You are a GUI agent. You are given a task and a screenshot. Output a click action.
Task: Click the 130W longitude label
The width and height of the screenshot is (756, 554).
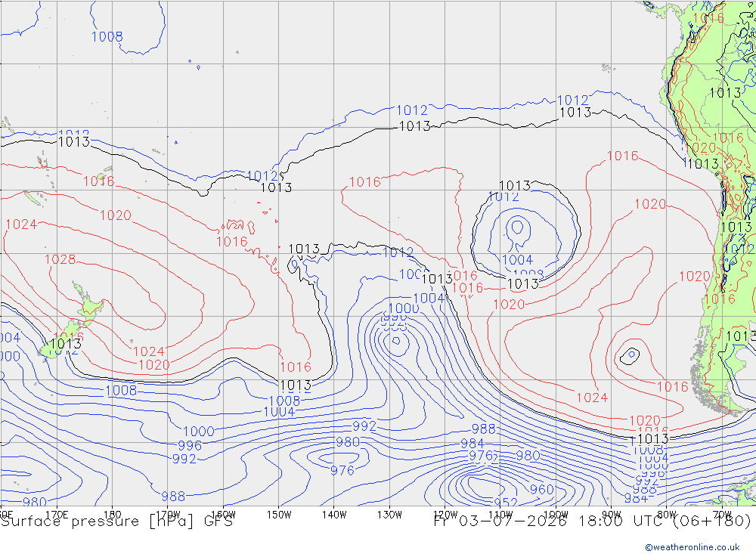click(x=389, y=515)
